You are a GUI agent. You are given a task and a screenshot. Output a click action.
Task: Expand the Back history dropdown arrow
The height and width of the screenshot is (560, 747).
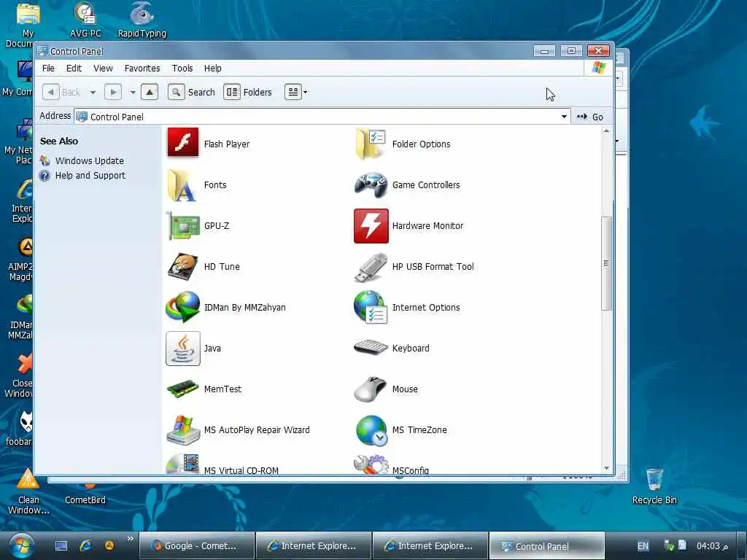click(93, 93)
